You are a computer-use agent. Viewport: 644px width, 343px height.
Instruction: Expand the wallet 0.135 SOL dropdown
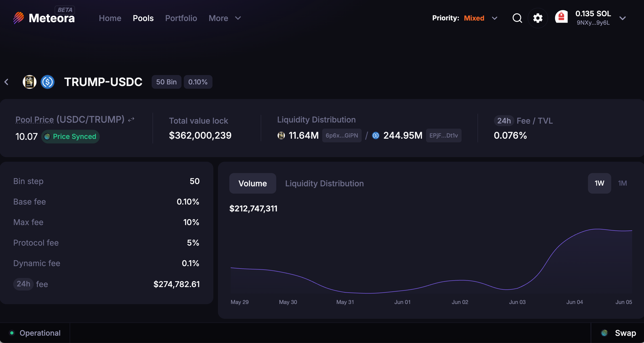click(x=622, y=18)
